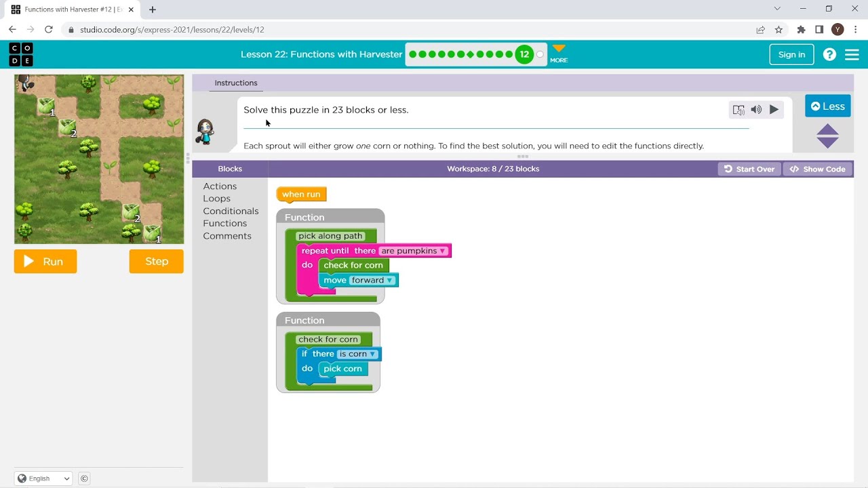The height and width of the screenshot is (488, 868).
Task: Grab the instructions panel resize handle
Action: pyautogui.click(x=523, y=157)
